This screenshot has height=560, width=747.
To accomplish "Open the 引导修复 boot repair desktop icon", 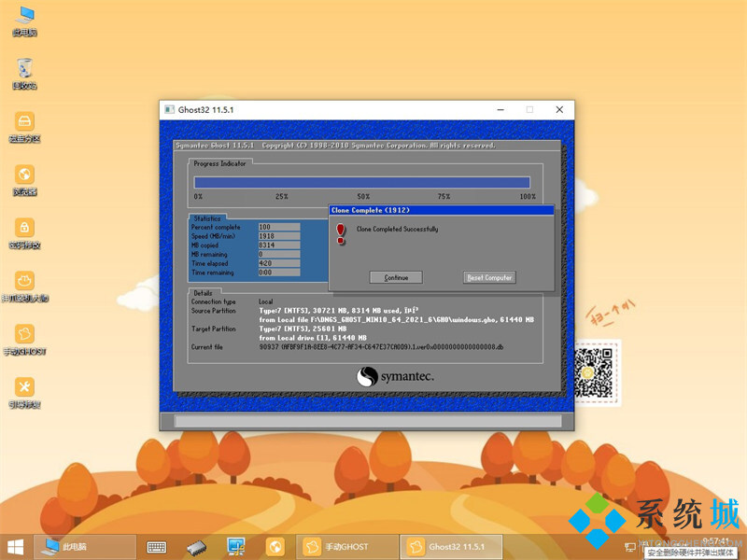I will click(x=24, y=394).
